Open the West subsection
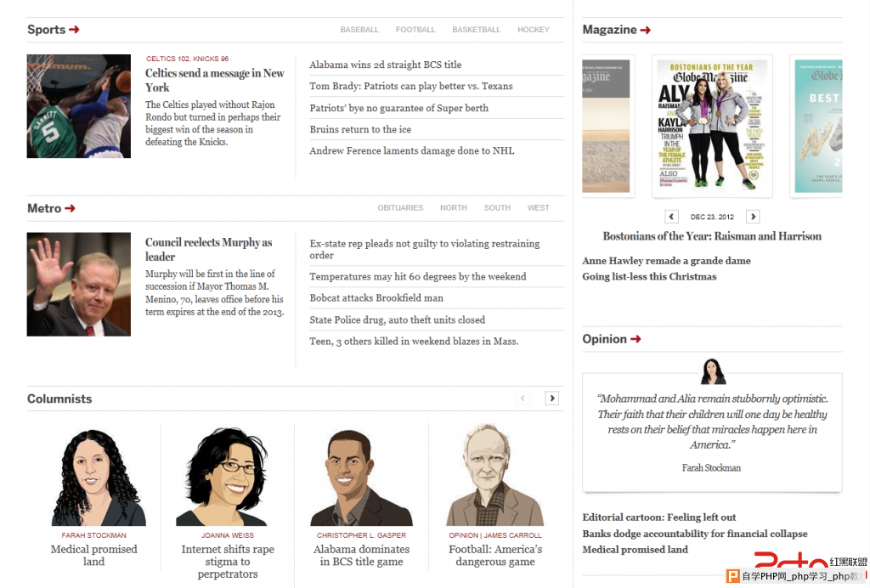Viewport: 870px width, 588px height. click(x=538, y=207)
